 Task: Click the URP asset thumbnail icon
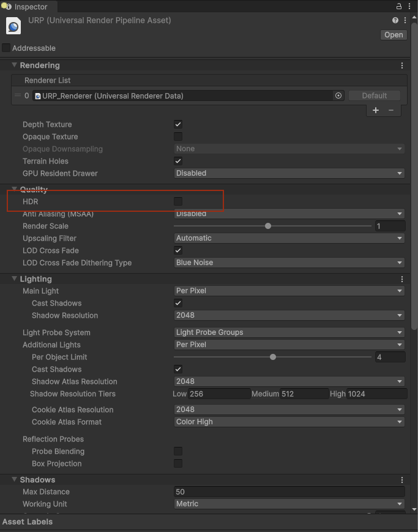13,26
